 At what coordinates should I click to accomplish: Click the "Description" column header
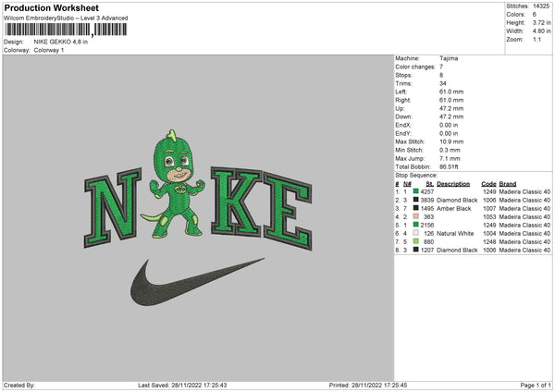[x=453, y=184]
